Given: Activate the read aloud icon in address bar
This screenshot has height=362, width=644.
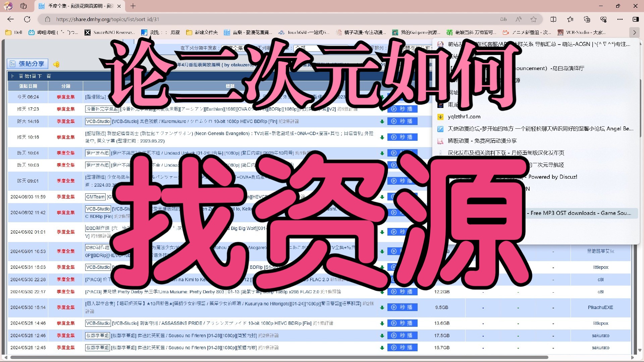Looking at the screenshot, I should point(519,19).
